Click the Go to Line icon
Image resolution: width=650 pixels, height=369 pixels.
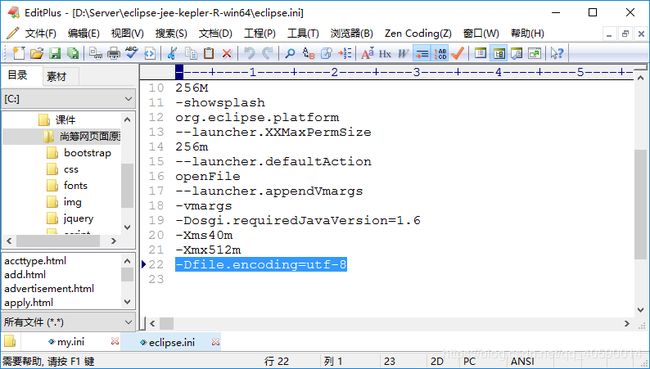(x=344, y=53)
